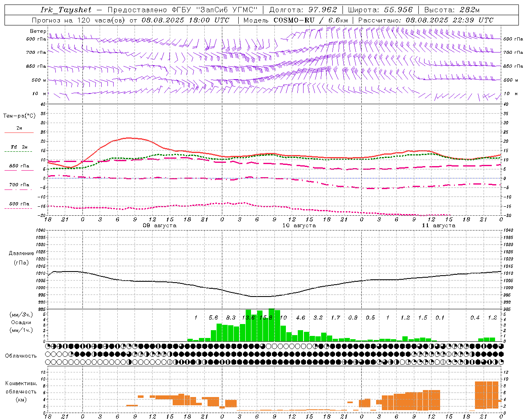525x420 pixels.
Task: Click the "Облачность" cloud cover label
Action: coord(21,356)
